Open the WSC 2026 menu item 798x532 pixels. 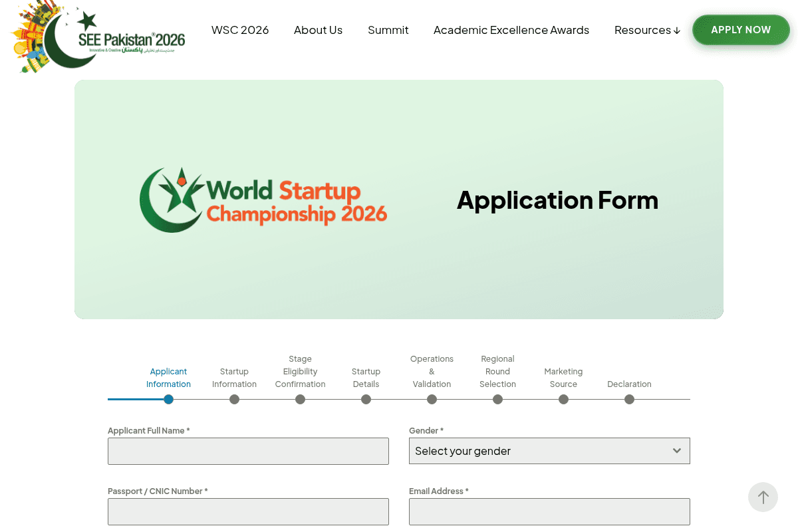pos(240,30)
